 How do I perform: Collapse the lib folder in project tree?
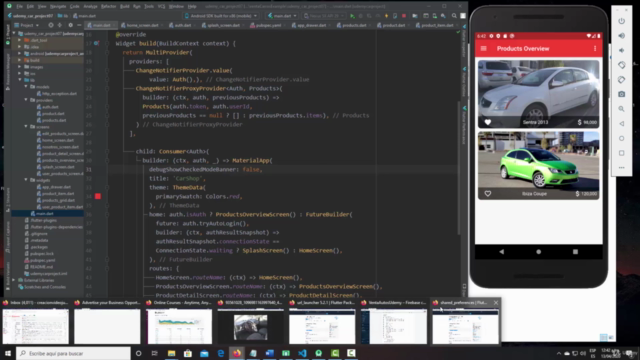pos(20,80)
